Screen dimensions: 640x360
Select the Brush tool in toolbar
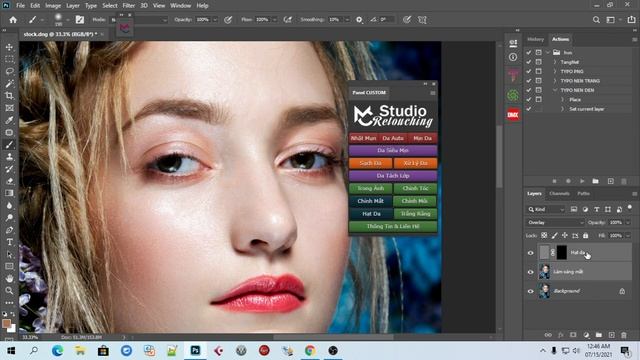(x=9, y=144)
